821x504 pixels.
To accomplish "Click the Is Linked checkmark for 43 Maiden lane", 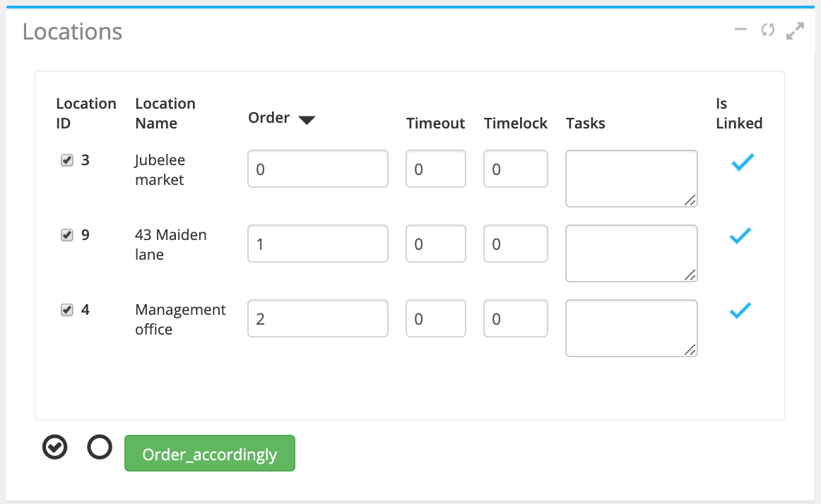I will click(x=740, y=236).
